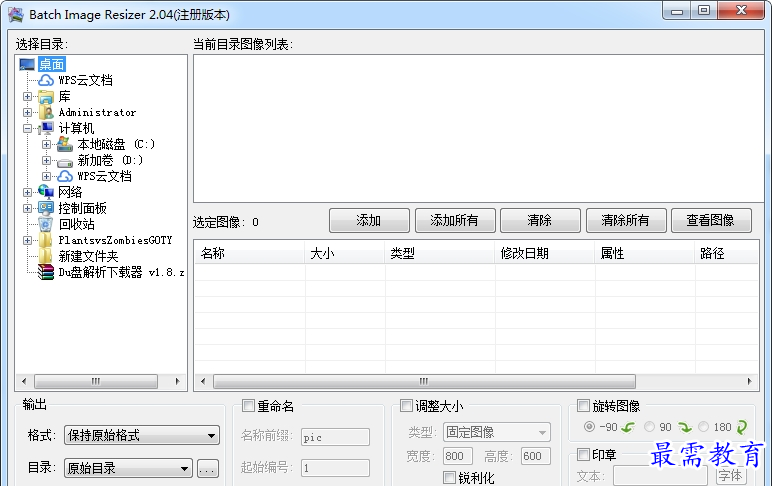Enable the 旋转图像 rotate image checkbox
772x486 pixels.
click(583, 406)
